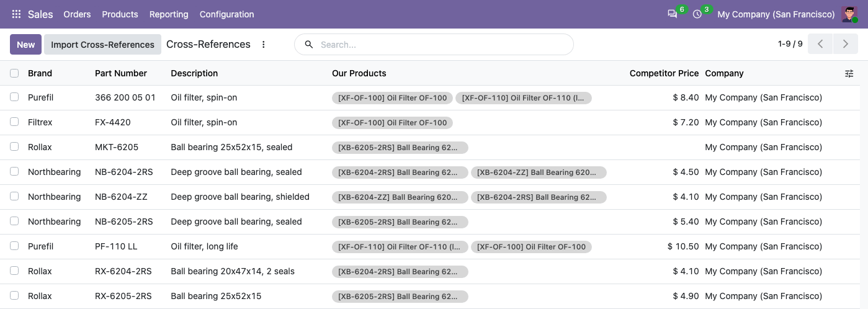Click the New button
Image resolution: width=868 pixels, height=309 pixels.
click(x=26, y=45)
